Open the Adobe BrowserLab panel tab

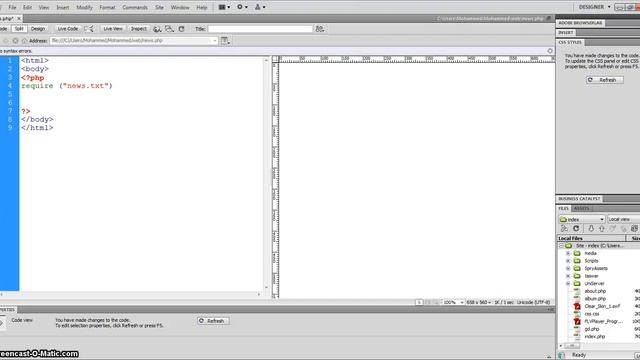coord(580,23)
